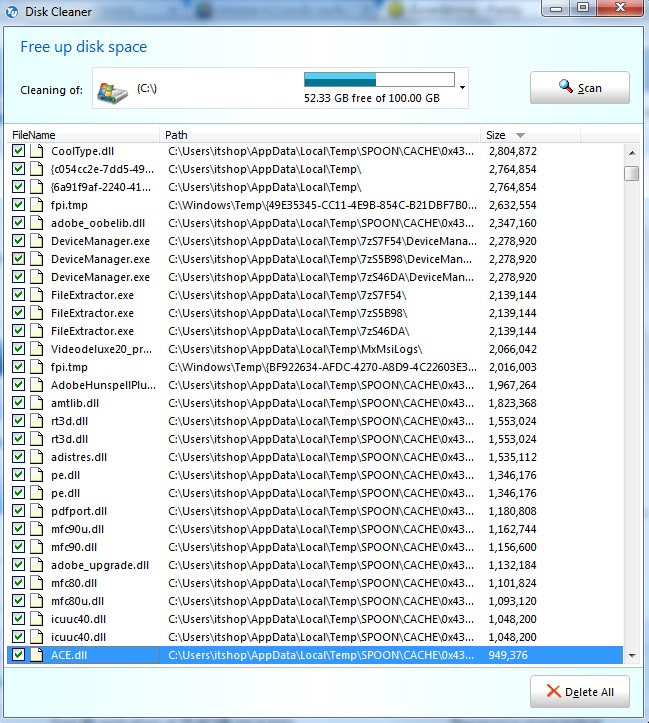The height and width of the screenshot is (723, 649).
Task: Uncheck the adistres.dll checkbox
Action: (x=18, y=456)
